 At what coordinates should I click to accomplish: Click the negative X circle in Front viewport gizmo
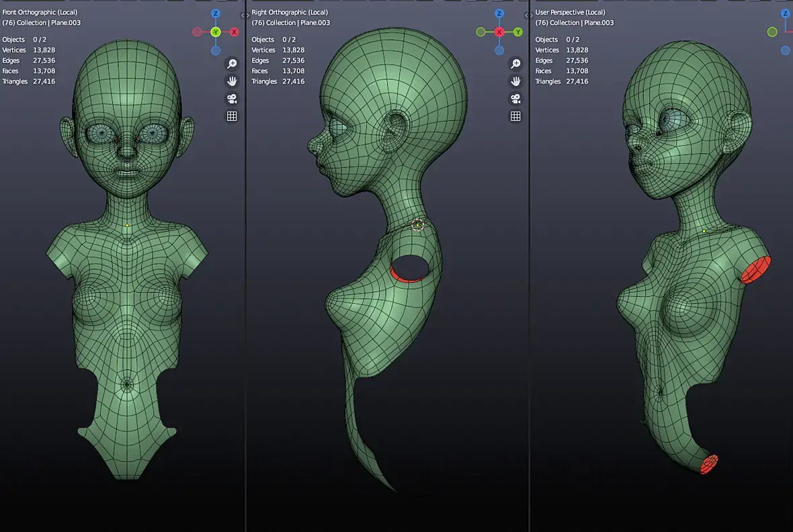click(197, 32)
